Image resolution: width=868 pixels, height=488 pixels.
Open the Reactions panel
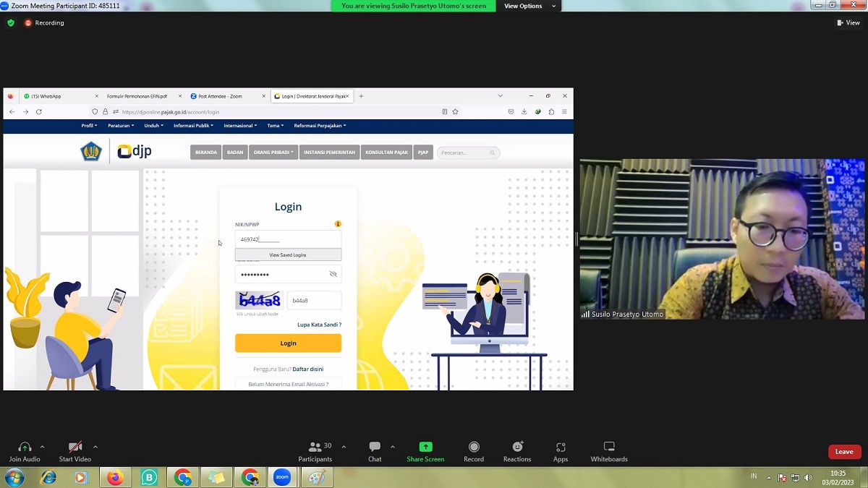coord(517,448)
